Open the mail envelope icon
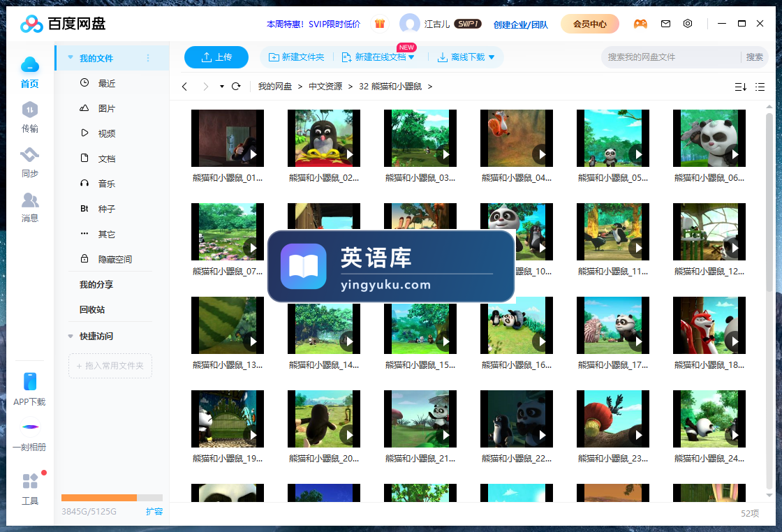The image size is (782, 532). point(665,24)
